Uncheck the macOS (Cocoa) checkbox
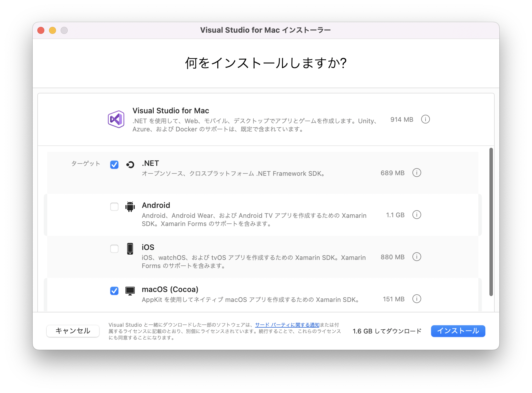Image resolution: width=532 pixels, height=393 pixels. (114, 291)
